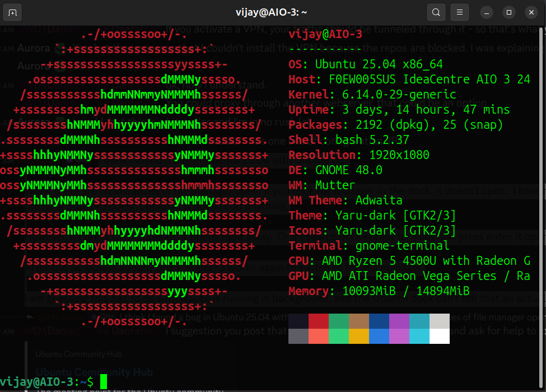Click the white swatch in the color strip
Image resolution: width=546 pixels, height=392 pixels.
click(x=439, y=337)
